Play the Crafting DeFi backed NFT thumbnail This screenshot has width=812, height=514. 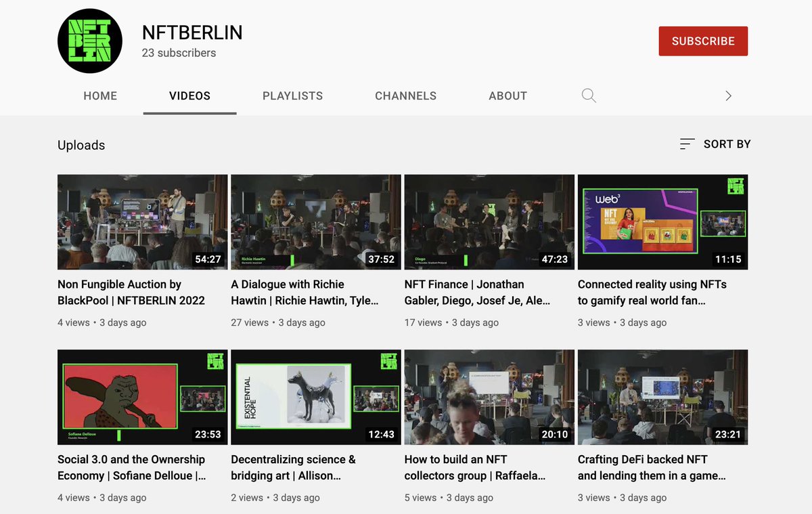click(x=662, y=397)
